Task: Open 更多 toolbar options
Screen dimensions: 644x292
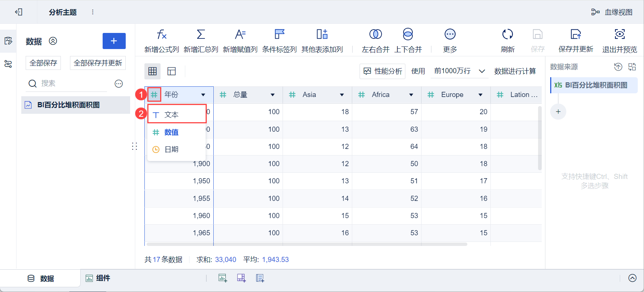Action: pyautogui.click(x=450, y=41)
